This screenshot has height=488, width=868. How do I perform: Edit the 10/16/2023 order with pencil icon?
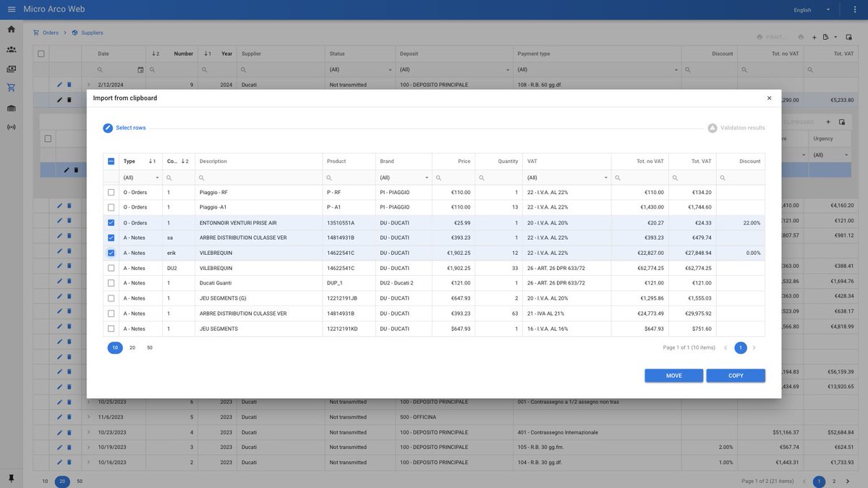click(x=60, y=463)
